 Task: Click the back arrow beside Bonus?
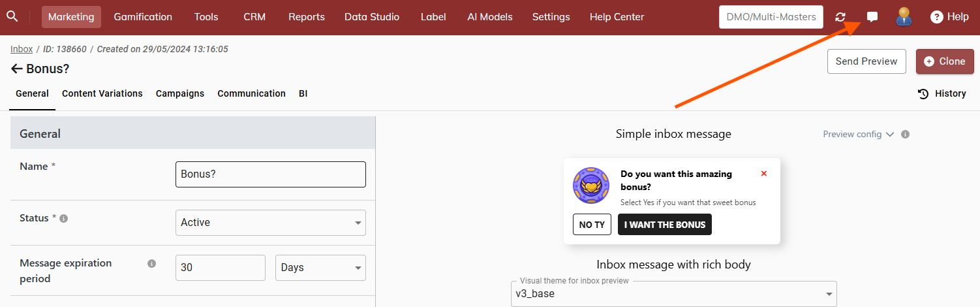pyautogui.click(x=17, y=69)
